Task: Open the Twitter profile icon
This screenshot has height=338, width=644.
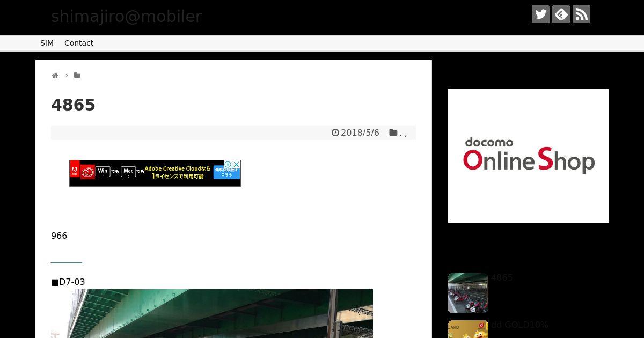Action: point(540,14)
